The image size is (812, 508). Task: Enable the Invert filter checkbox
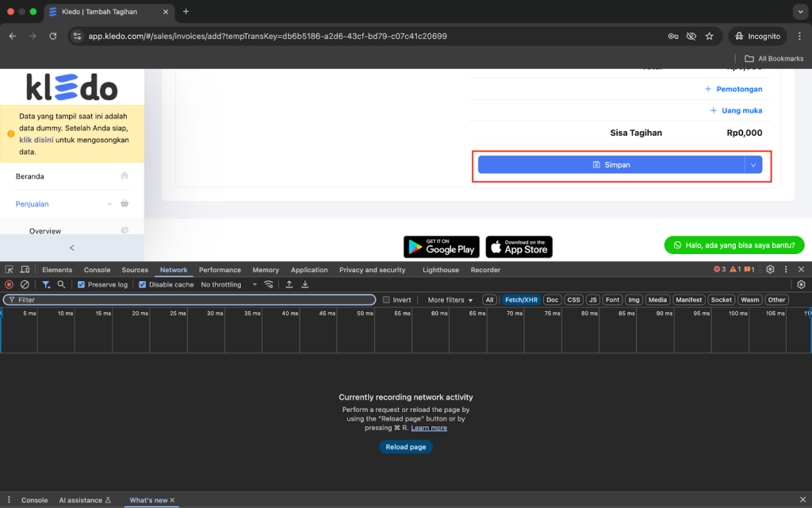coord(386,300)
